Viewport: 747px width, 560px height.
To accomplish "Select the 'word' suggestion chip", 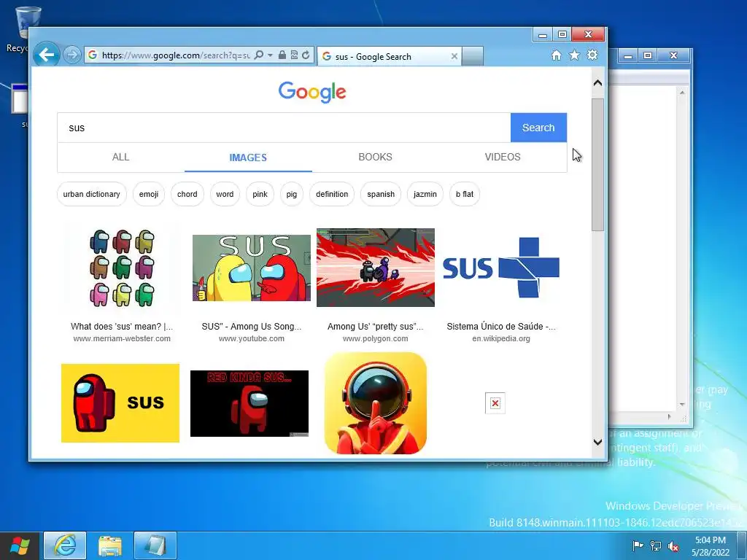I will coord(225,194).
